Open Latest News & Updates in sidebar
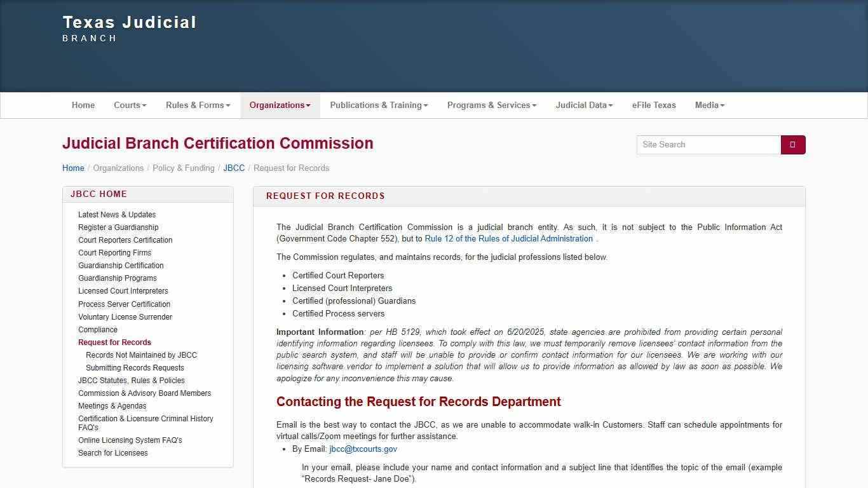 click(x=117, y=215)
